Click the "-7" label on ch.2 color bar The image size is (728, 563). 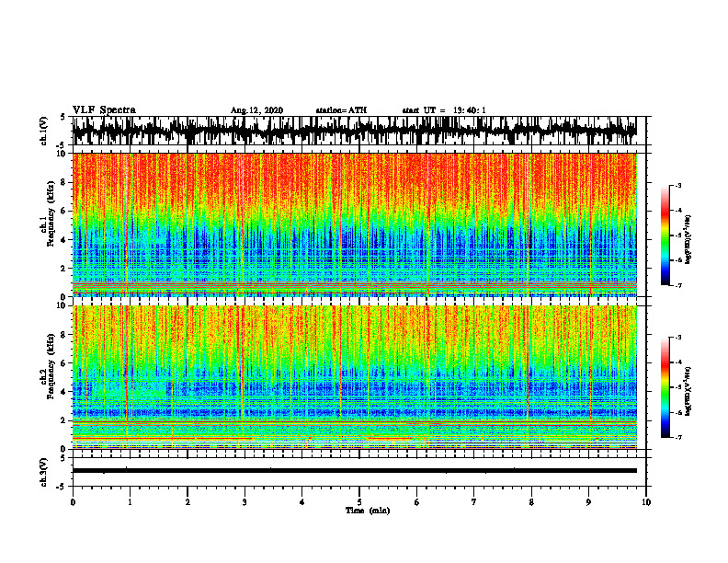click(678, 437)
